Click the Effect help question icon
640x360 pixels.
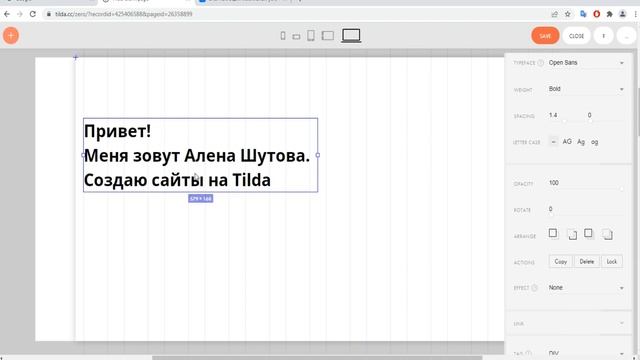(534, 288)
